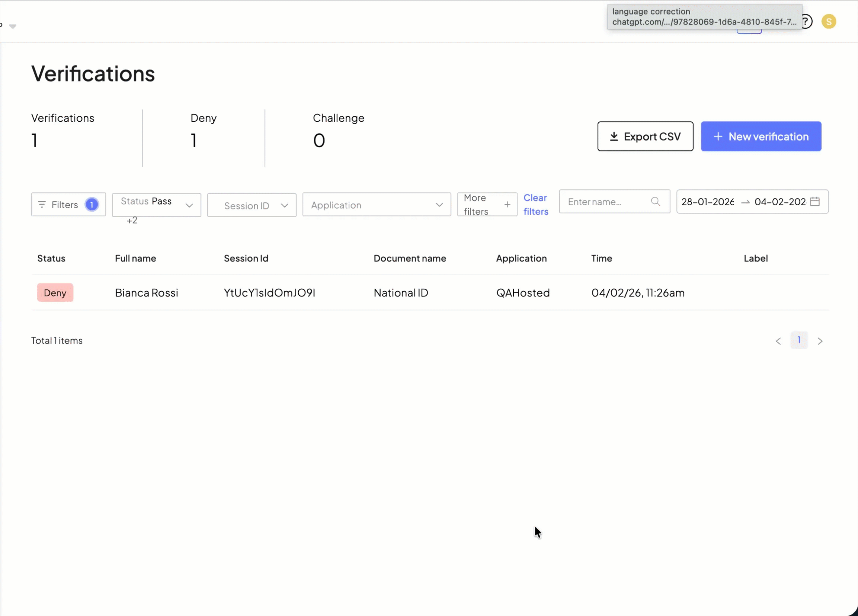
Task: Toggle the Filters button
Action: [x=68, y=205]
